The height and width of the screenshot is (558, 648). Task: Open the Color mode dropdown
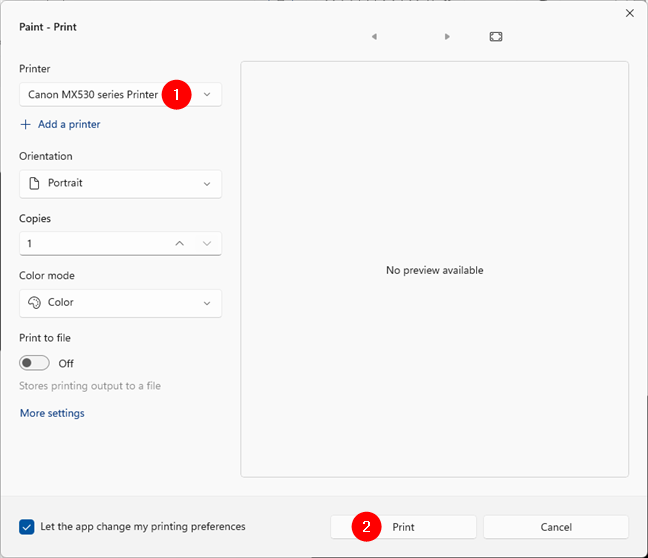(x=120, y=303)
